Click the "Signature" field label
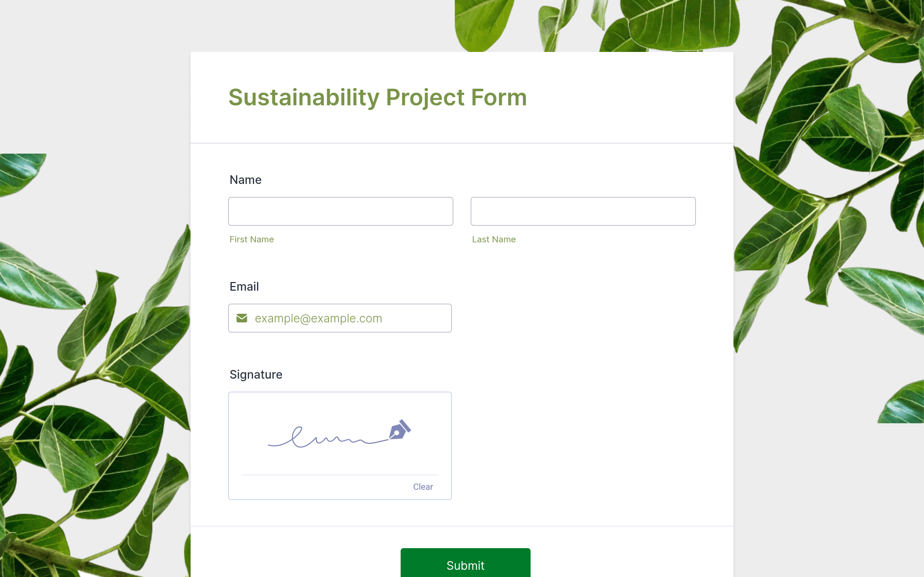This screenshot has height=577, width=924. point(256,374)
